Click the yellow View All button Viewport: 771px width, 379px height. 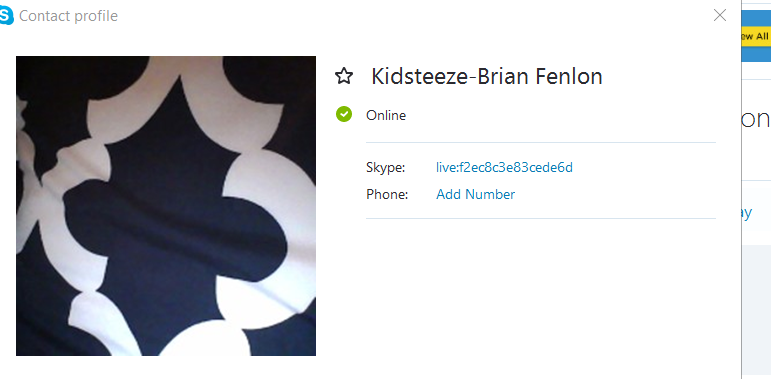point(756,36)
